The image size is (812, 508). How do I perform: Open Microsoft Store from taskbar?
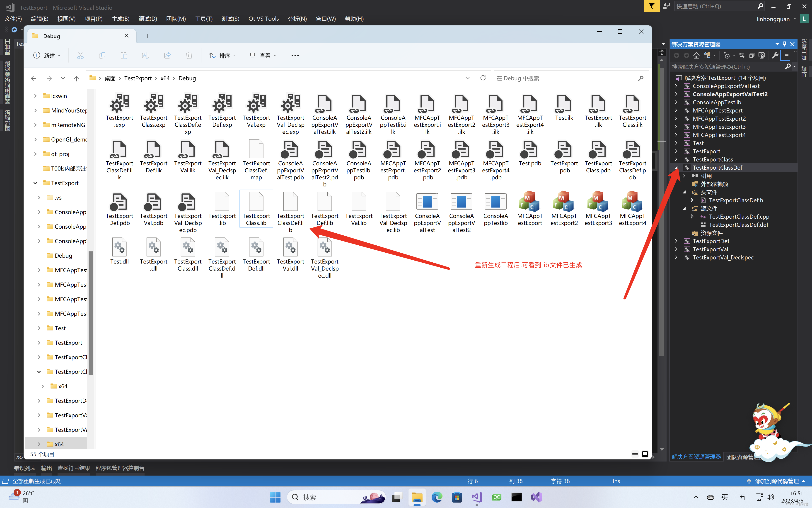(x=457, y=497)
